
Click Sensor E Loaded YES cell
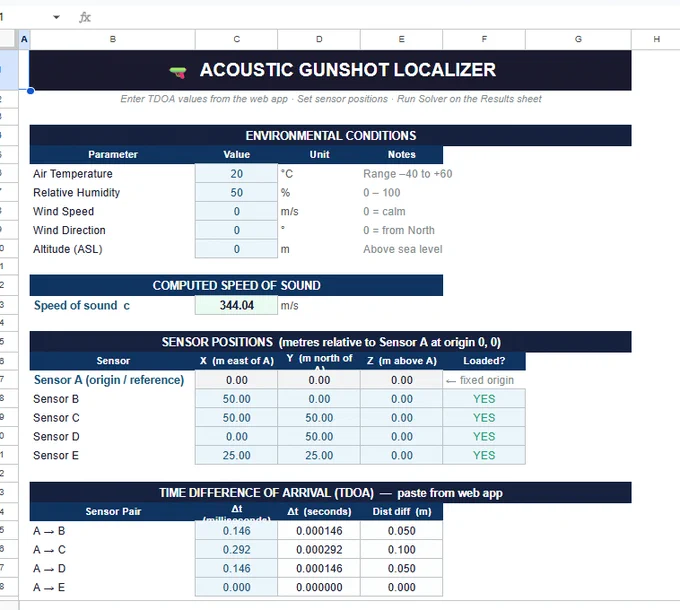(x=484, y=456)
